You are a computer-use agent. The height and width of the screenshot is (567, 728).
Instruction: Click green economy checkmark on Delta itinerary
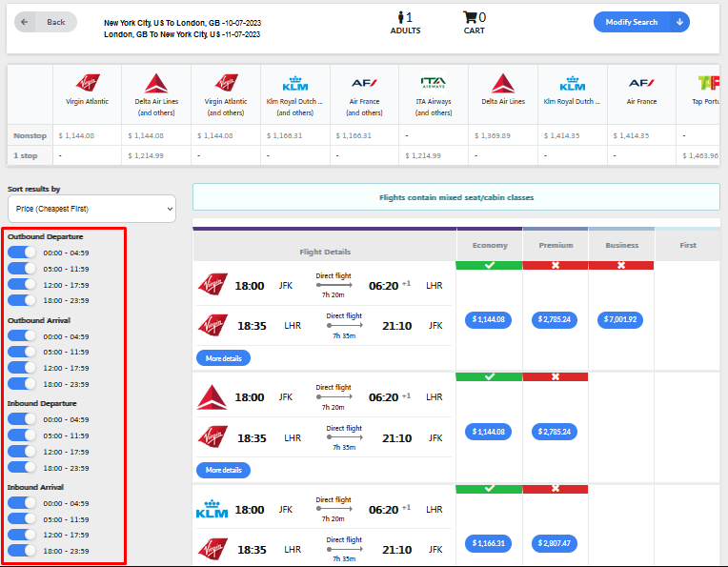490,376
